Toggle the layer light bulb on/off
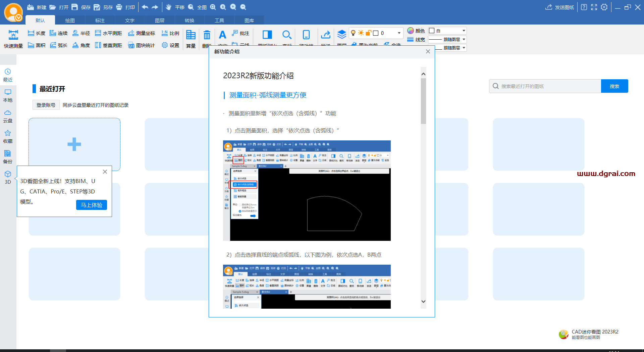 tap(353, 33)
